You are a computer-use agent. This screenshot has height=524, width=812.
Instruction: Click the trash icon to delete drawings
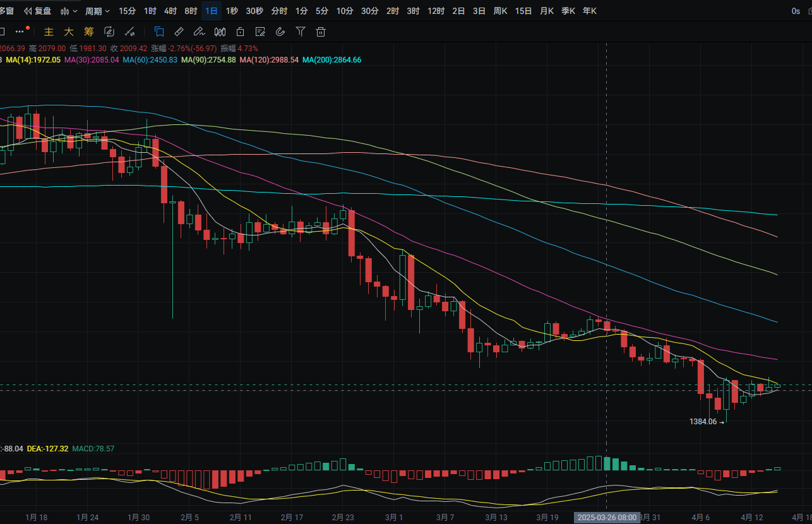(x=321, y=32)
